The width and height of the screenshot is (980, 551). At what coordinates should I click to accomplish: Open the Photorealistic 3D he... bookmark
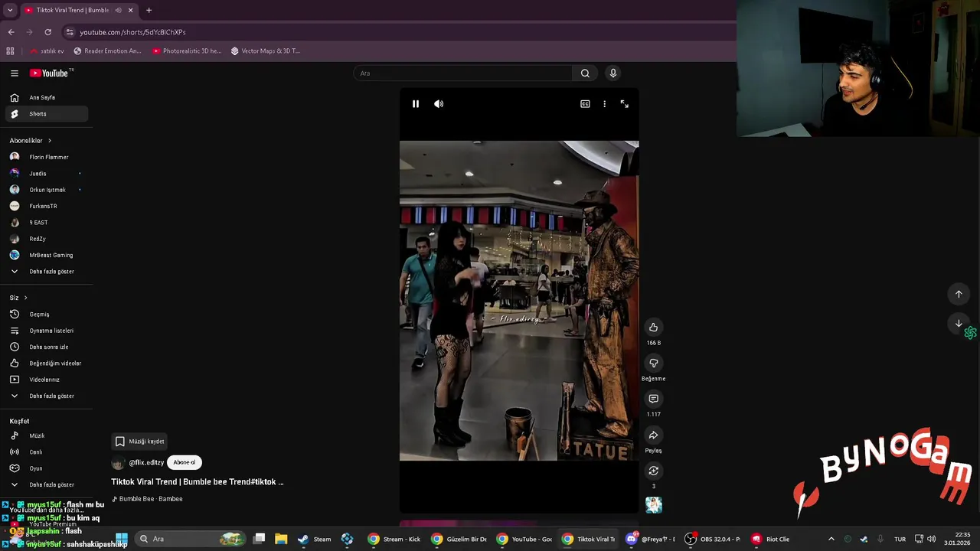click(187, 51)
